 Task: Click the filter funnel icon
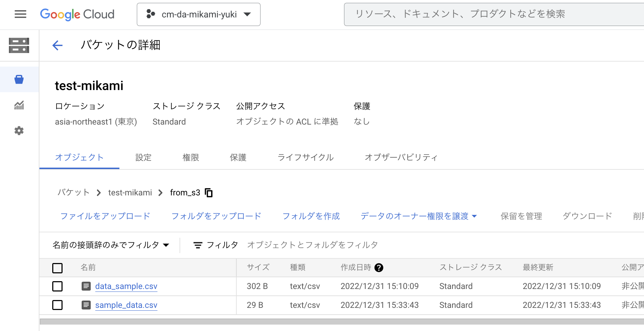pyautogui.click(x=198, y=245)
